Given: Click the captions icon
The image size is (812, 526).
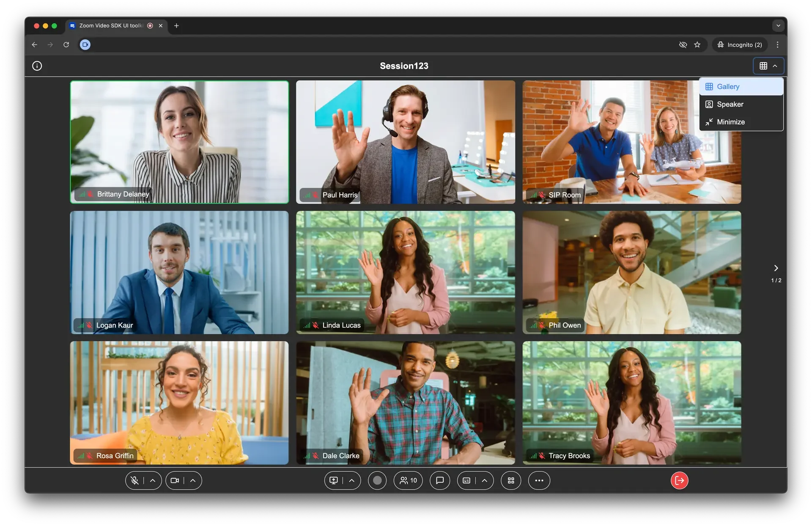Looking at the screenshot, I should 466,480.
